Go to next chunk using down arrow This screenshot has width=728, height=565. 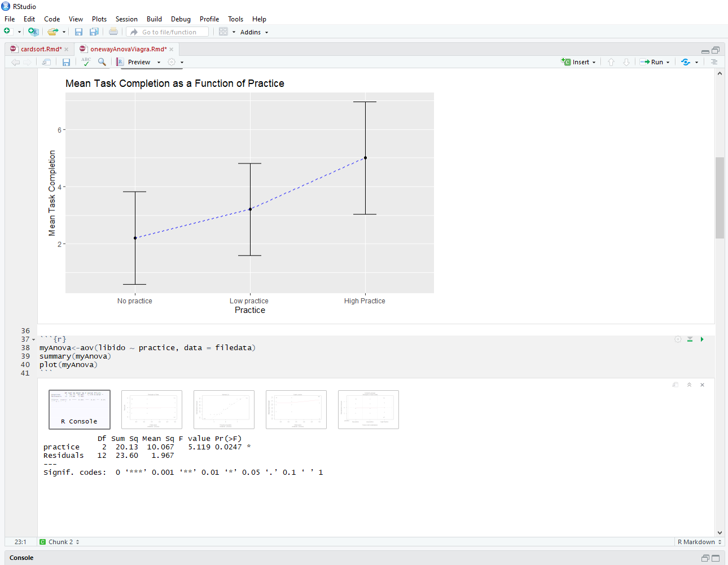tap(626, 62)
